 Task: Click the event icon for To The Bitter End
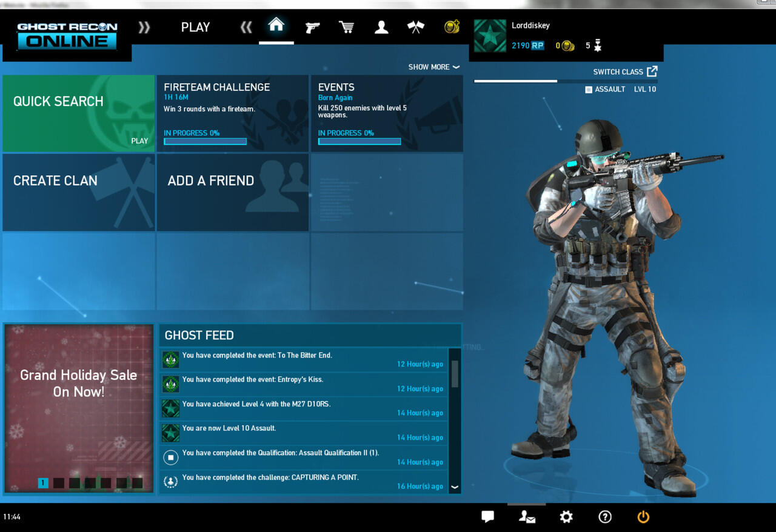[170, 360]
